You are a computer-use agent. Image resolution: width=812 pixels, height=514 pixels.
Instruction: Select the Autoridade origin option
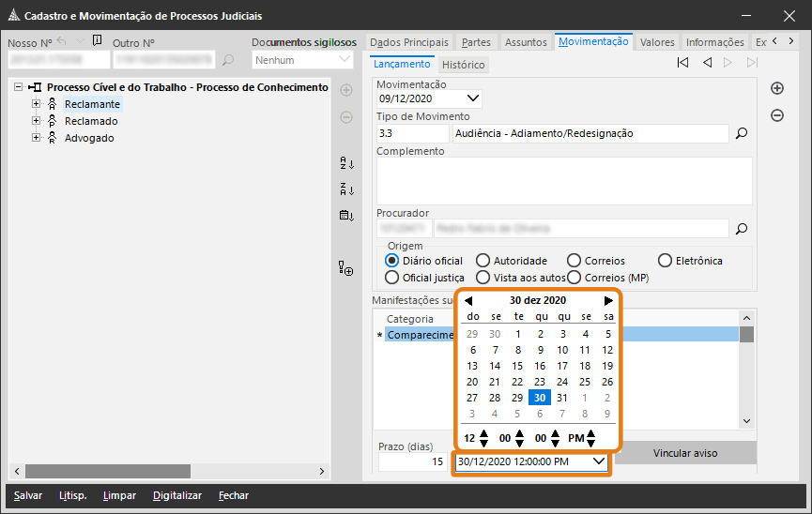pyautogui.click(x=483, y=261)
